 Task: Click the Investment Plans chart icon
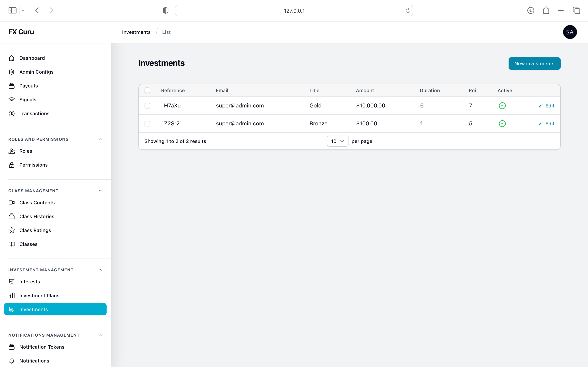12,295
